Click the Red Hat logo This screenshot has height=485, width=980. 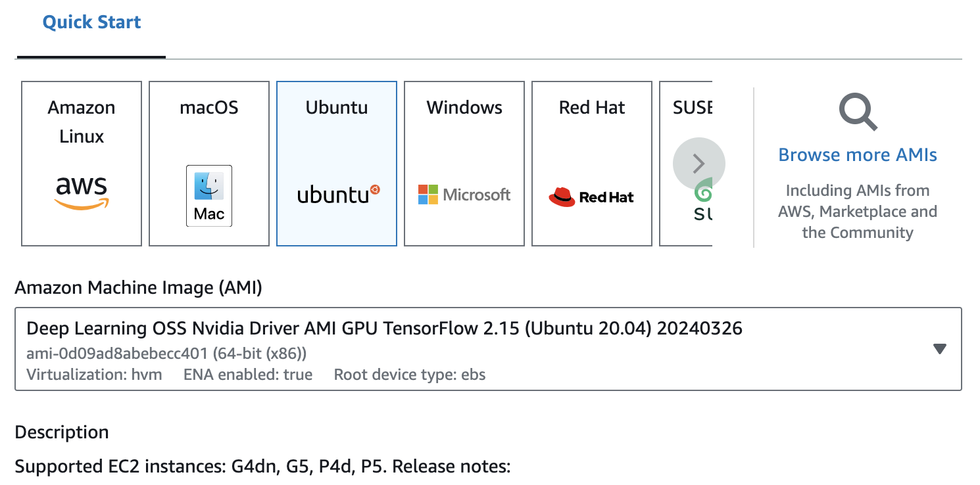click(x=591, y=196)
